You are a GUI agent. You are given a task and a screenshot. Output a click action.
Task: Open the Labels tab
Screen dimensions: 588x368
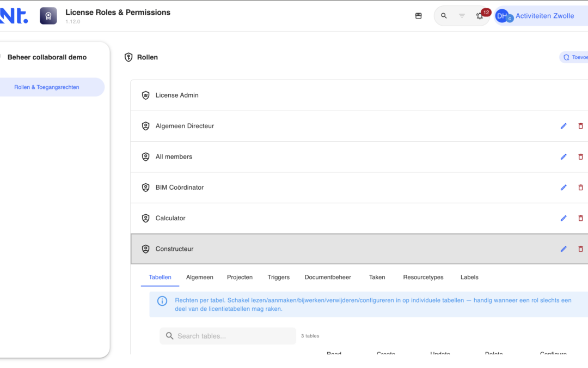point(469,277)
